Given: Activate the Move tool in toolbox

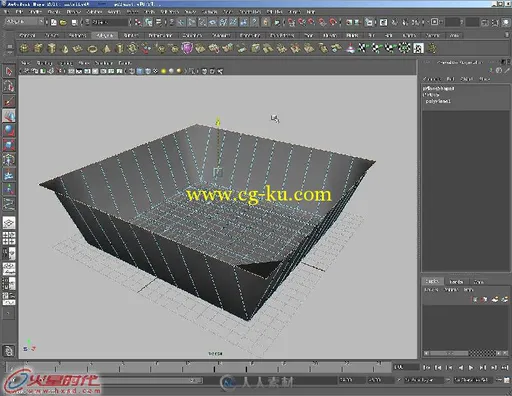Looking at the screenshot, I should [x=9, y=116].
